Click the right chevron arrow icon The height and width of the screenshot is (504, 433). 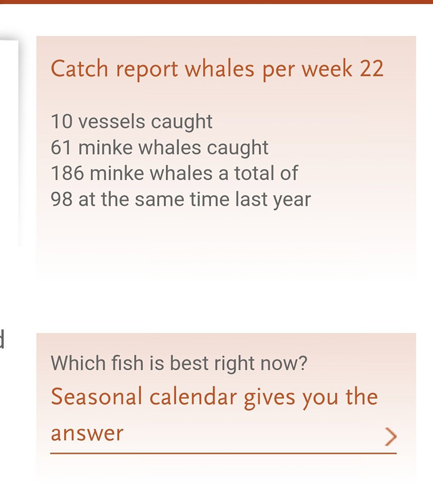point(390,435)
